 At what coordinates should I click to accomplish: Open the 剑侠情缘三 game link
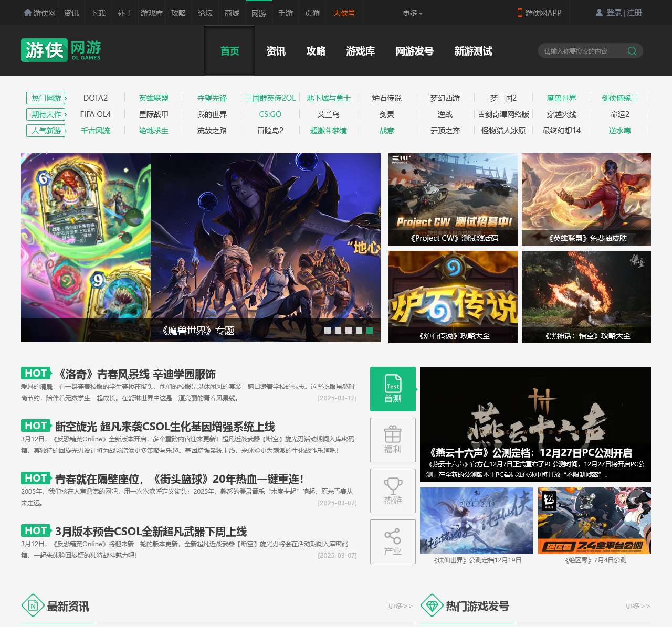pos(620,98)
